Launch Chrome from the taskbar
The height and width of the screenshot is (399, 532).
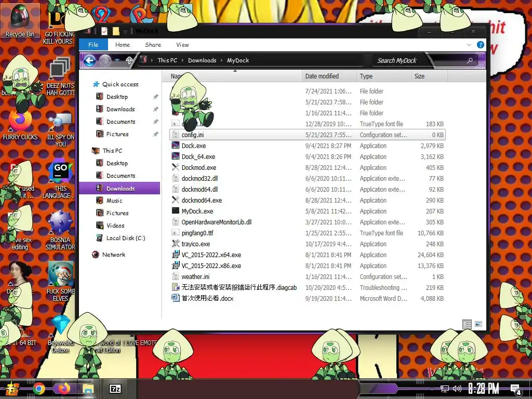[x=38, y=389]
